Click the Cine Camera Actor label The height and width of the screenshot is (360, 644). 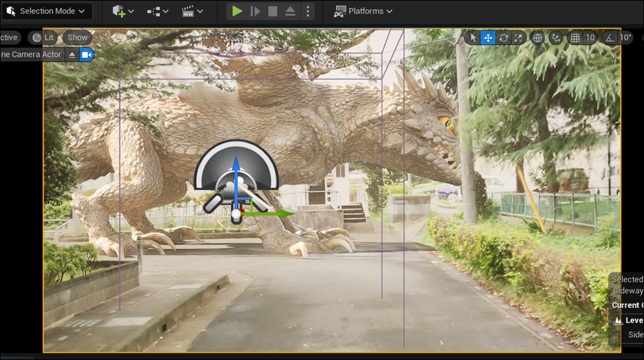pyautogui.click(x=31, y=54)
